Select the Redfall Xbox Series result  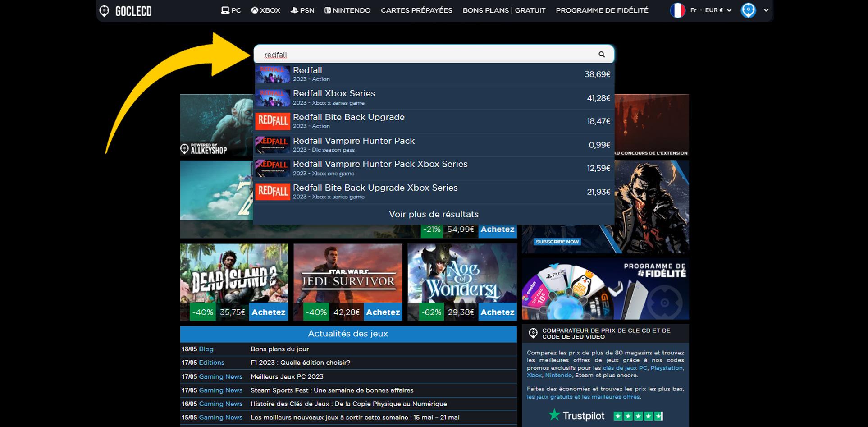tap(434, 98)
